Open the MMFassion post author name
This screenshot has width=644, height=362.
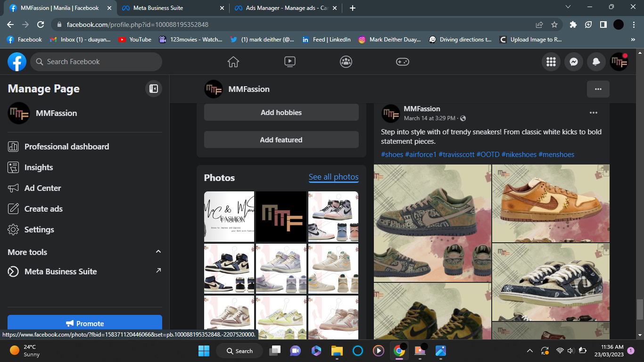(x=422, y=109)
